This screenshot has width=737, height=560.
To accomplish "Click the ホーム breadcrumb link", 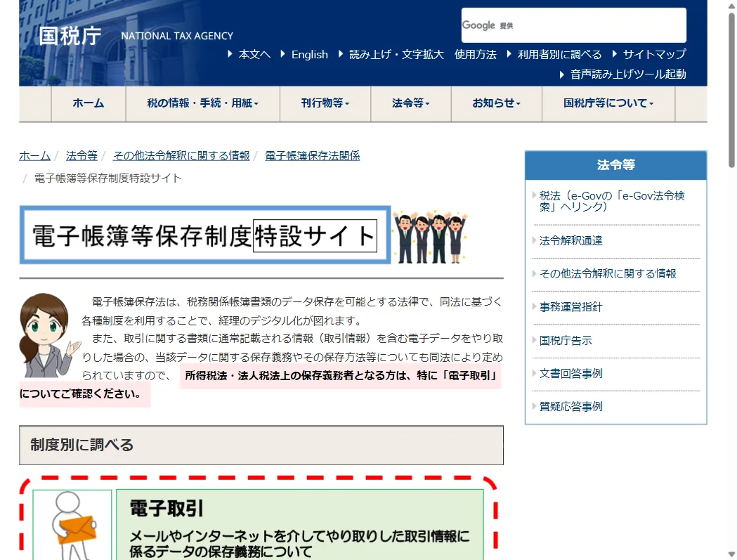I will [x=35, y=156].
